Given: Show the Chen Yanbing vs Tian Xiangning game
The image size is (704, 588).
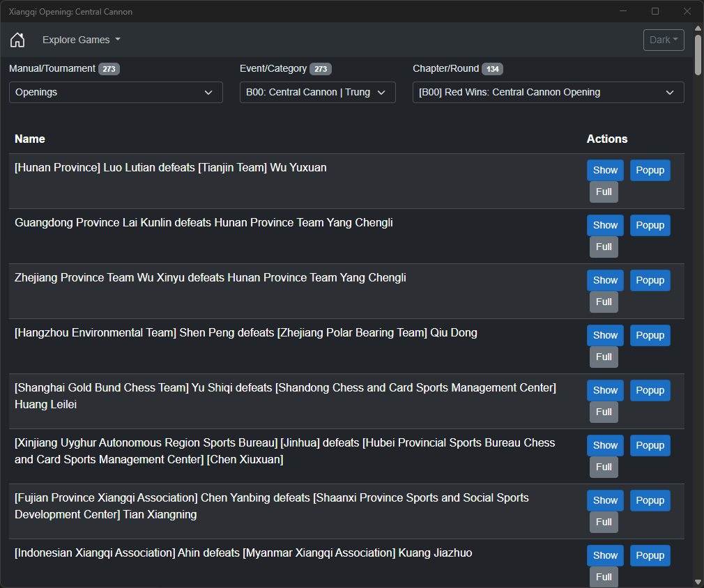Looking at the screenshot, I should point(605,500).
